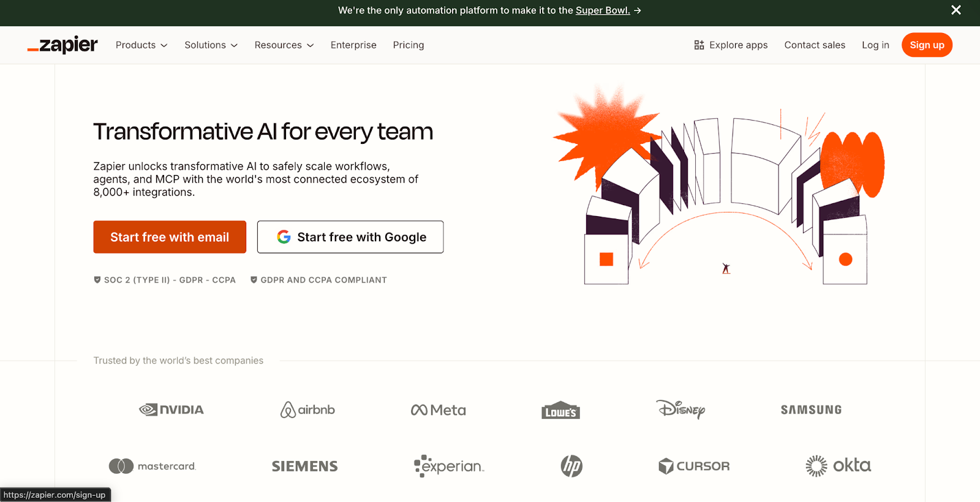Expand the Products dropdown menu
The height and width of the screenshot is (502, 980).
(x=141, y=45)
